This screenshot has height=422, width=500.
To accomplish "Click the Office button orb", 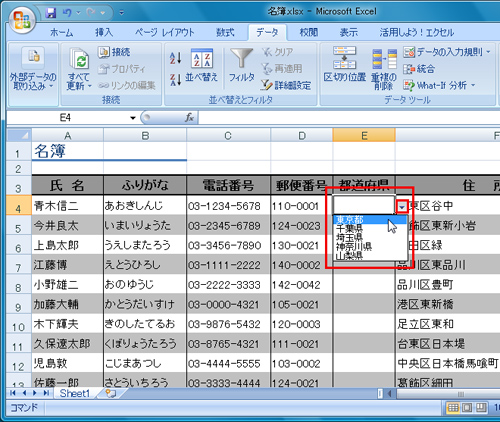I will click(x=23, y=20).
